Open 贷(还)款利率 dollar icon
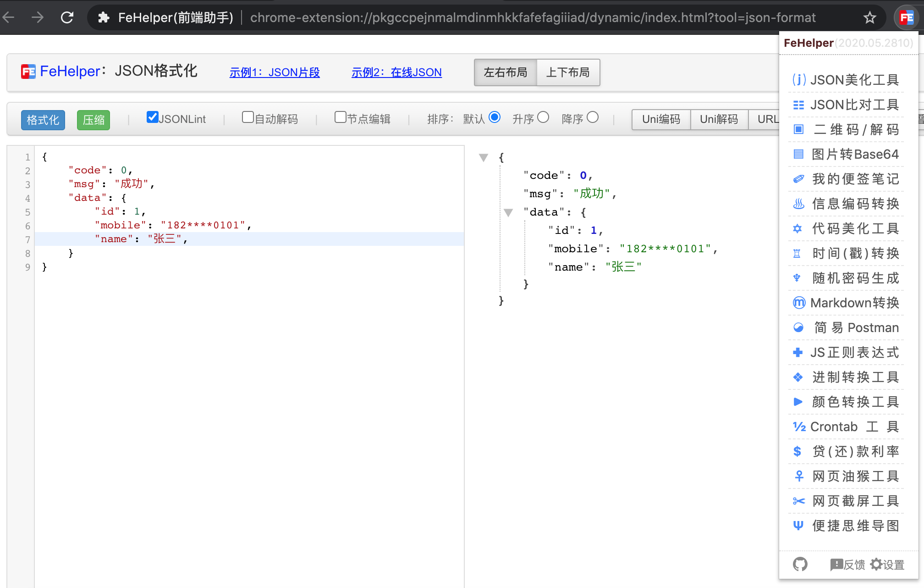Screen dimensions: 924x588 [x=797, y=451]
